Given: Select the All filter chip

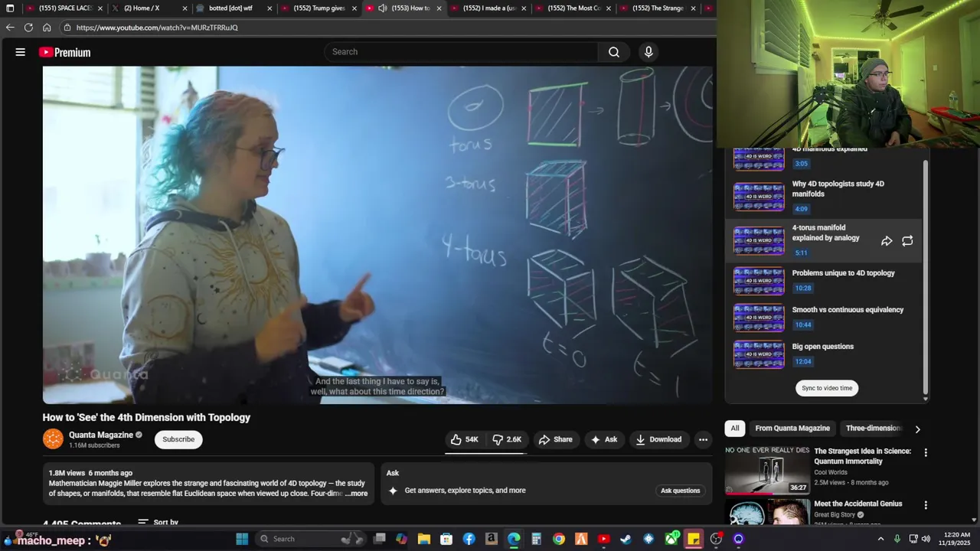Looking at the screenshot, I should [735, 429].
